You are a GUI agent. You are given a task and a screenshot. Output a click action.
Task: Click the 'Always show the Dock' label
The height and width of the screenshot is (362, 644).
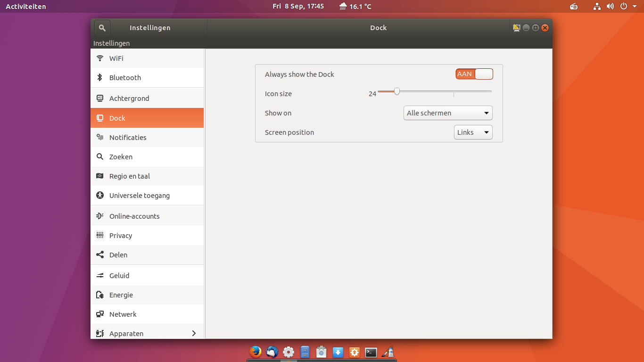pos(299,74)
